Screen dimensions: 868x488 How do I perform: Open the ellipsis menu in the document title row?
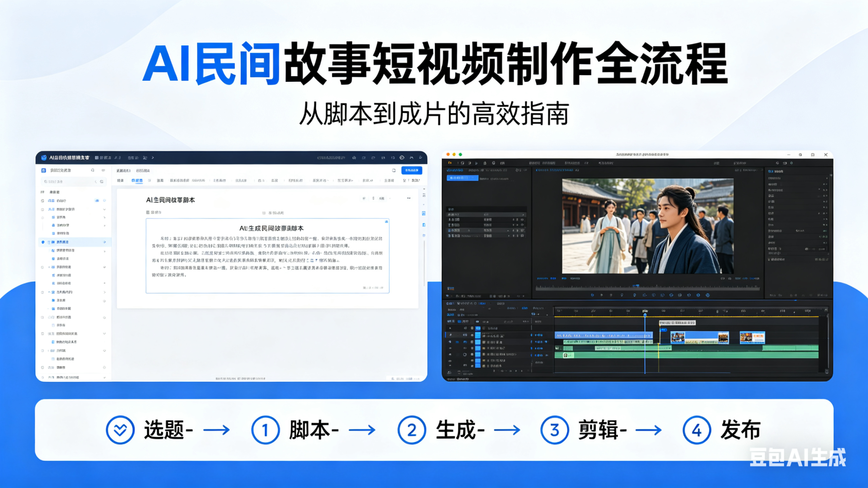(x=409, y=198)
